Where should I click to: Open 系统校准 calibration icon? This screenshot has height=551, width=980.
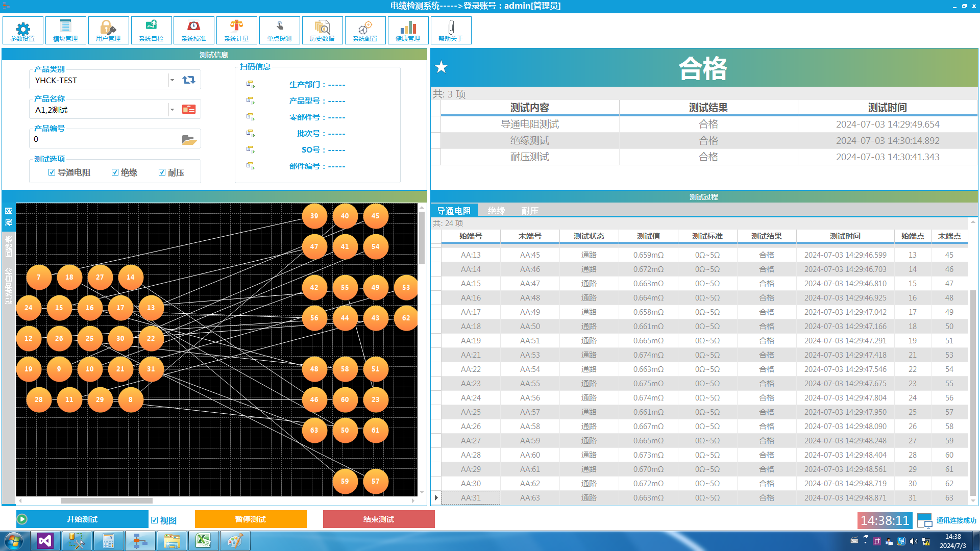[193, 30]
